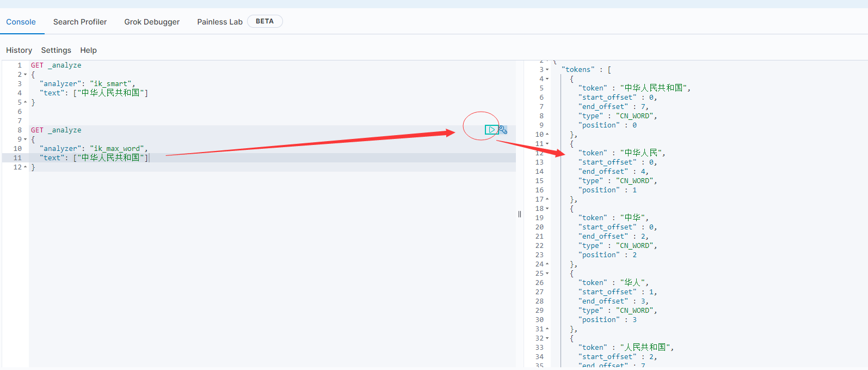
Task: Collapse request body at editor line 9
Action: pos(25,139)
